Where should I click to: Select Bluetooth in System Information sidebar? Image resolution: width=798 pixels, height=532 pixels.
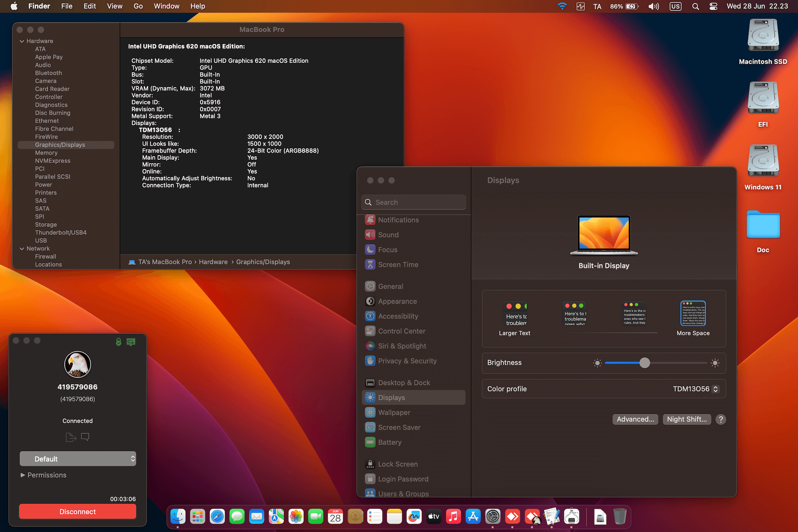click(x=48, y=73)
